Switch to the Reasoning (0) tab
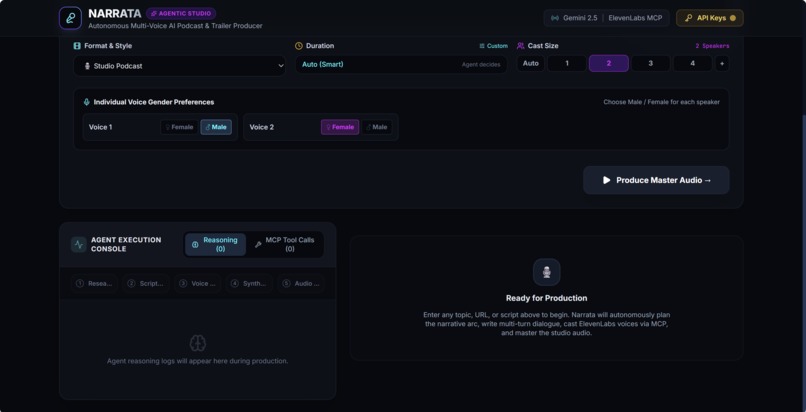This screenshot has width=806, height=412. [x=215, y=245]
